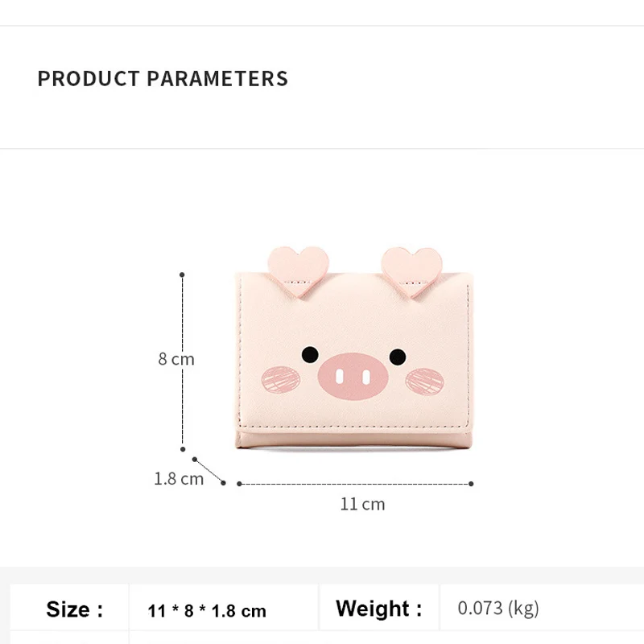The width and height of the screenshot is (644, 644).
Task: Click the pig's left black eye
Action: click(x=308, y=355)
